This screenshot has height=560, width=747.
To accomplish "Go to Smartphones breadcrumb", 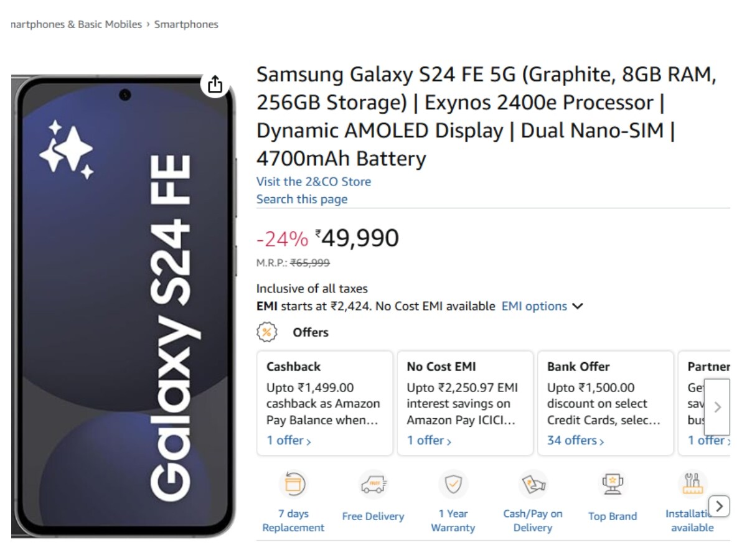I will [186, 24].
